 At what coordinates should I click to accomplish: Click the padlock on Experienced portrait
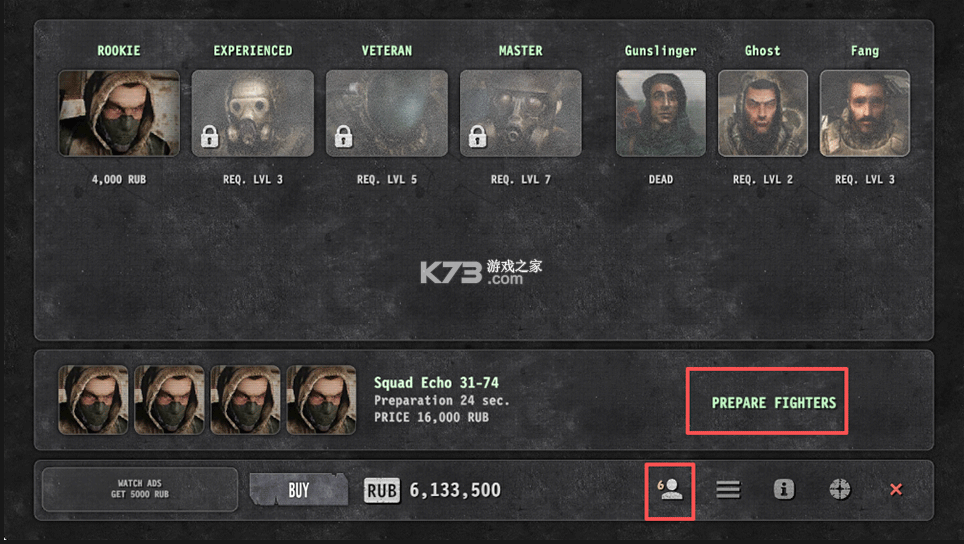[210, 136]
